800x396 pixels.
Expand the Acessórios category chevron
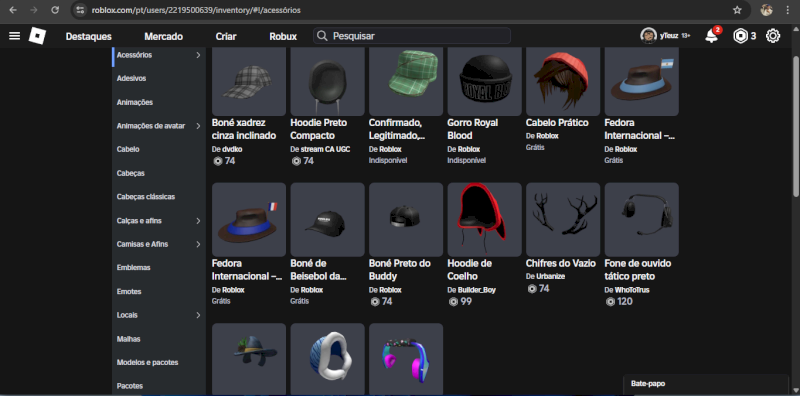[198, 55]
